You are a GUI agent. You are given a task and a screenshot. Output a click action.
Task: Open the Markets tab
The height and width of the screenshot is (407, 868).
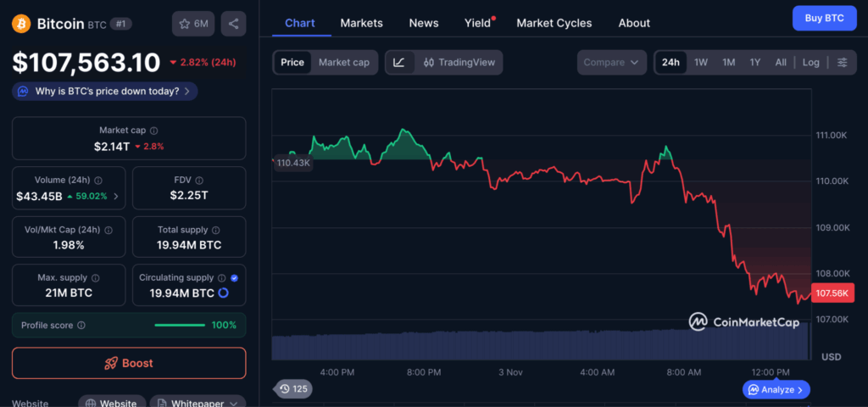(x=361, y=23)
